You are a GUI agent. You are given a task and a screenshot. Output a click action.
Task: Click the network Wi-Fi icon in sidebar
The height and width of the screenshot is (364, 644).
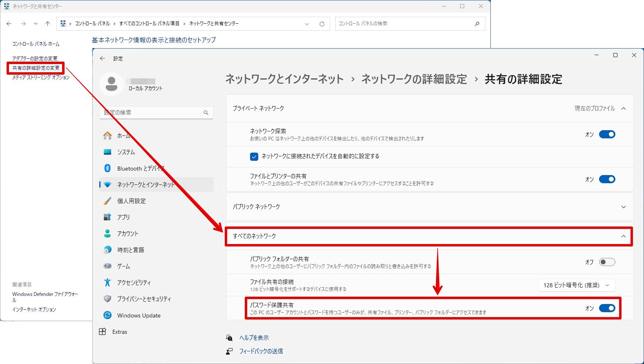107,184
